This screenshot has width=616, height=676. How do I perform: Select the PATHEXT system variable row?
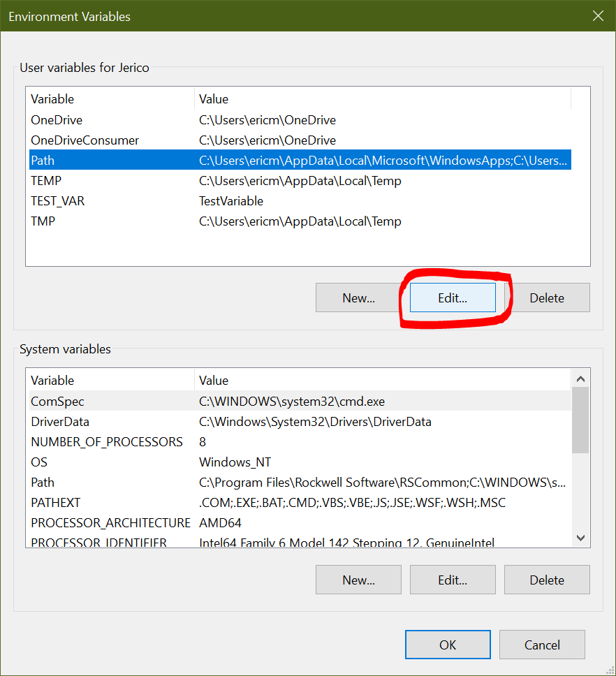click(56, 503)
